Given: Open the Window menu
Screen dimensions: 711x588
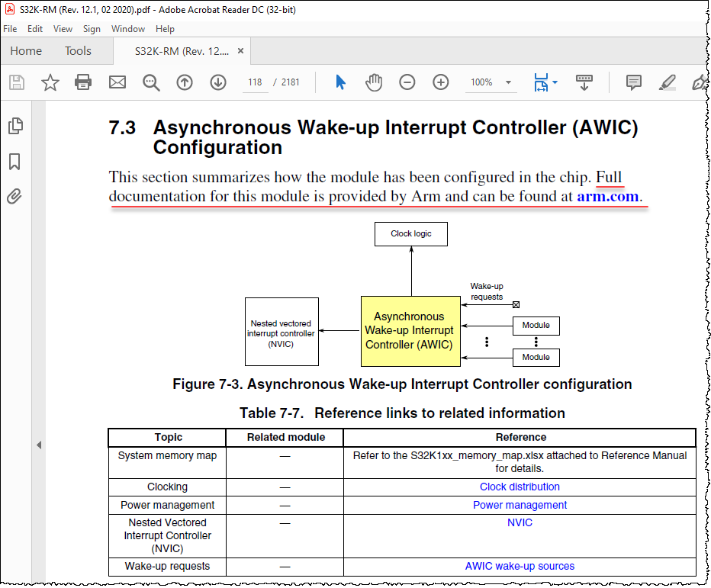Looking at the screenshot, I should pos(128,29).
